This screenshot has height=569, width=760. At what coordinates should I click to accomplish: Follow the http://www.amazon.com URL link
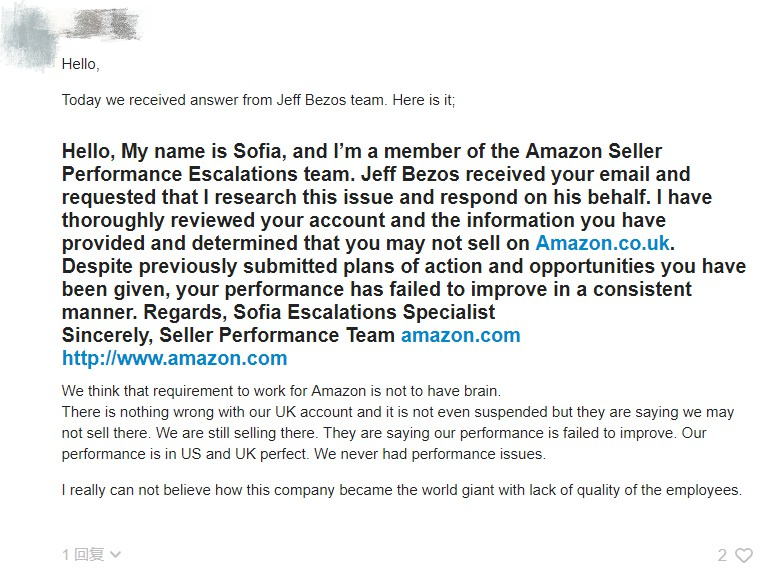click(x=174, y=358)
